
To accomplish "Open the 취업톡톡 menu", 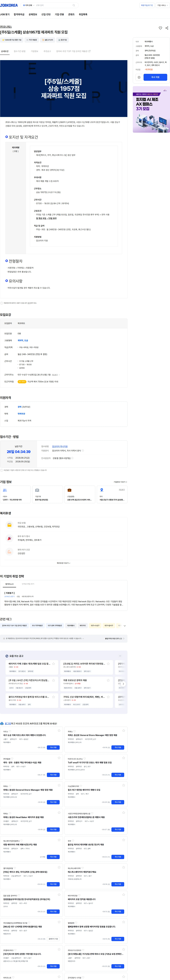I will click(x=83, y=14).
